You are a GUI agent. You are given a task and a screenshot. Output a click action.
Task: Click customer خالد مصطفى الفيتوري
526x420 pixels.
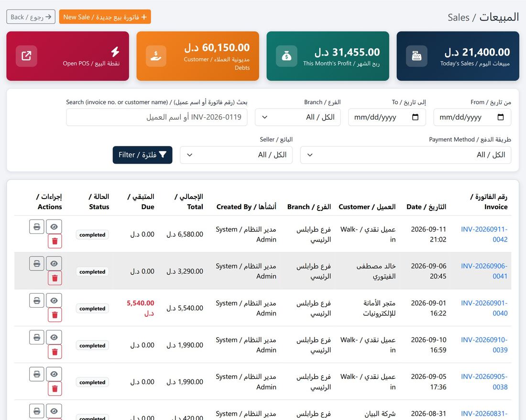(376, 271)
